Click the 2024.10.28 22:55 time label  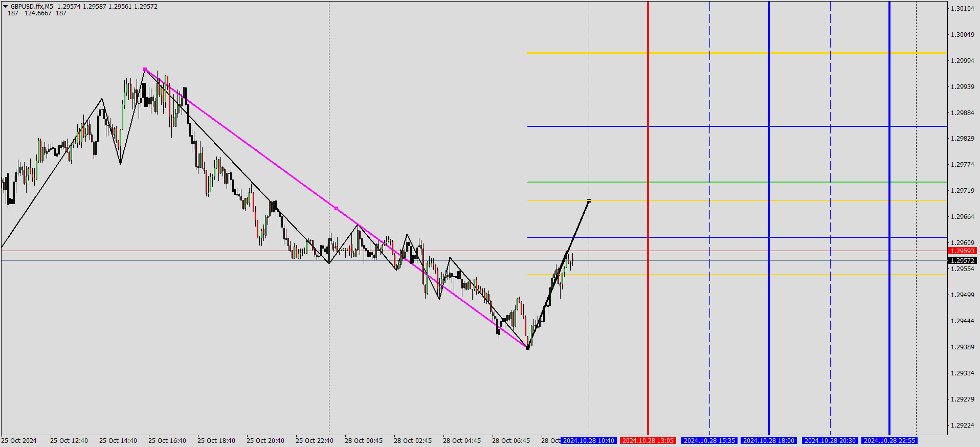[889, 440]
